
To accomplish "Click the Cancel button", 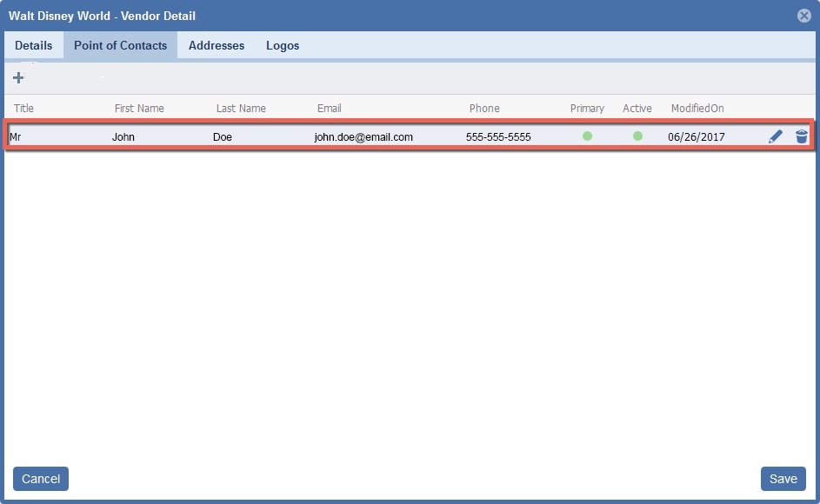I will (41, 479).
